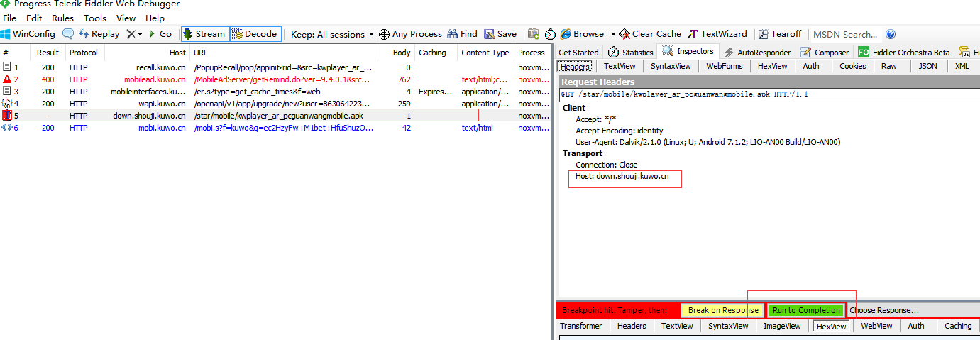Image resolution: width=980 pixels, height=340 pixels.
Task: Click the Break on Response button
Action: coord(723,310)
